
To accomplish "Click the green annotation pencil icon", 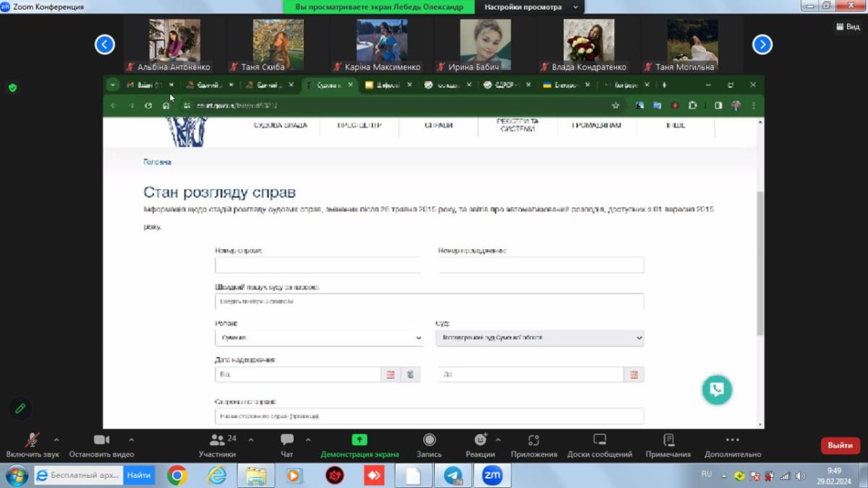I will coord(20,408).
